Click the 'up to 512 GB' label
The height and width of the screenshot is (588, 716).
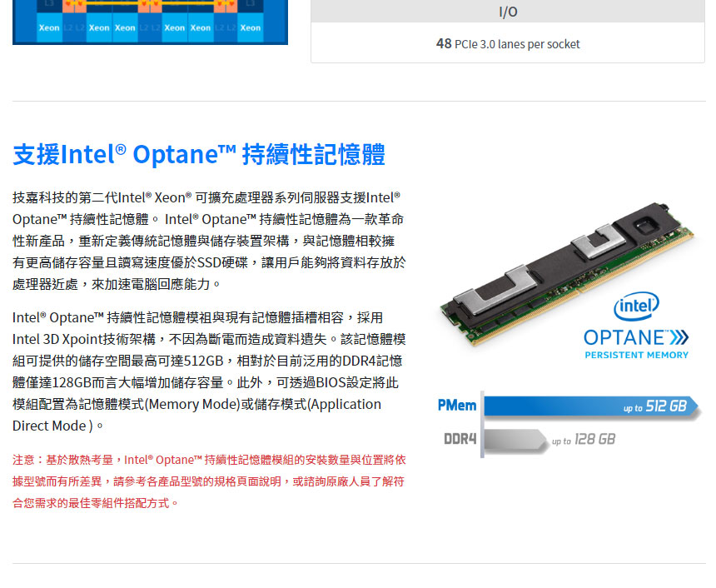coord(655,406)
